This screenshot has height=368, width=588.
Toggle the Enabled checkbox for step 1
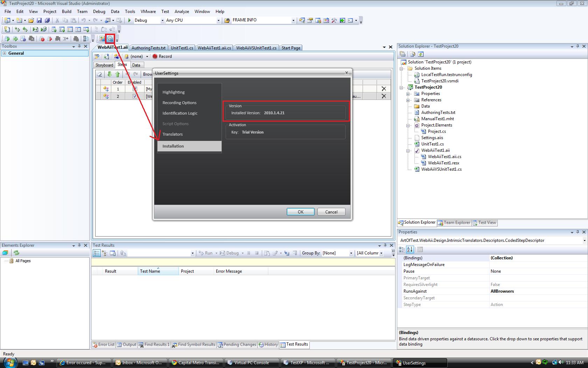point(135,89)
